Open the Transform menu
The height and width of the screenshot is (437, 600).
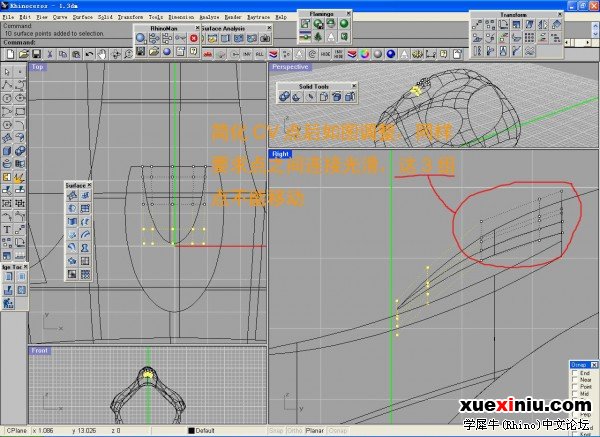pos(130,17)
